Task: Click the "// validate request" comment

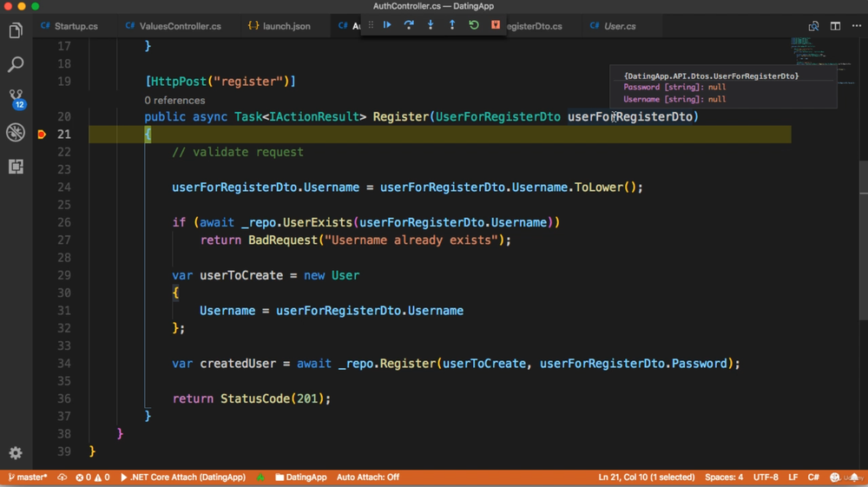Action: pos(238,152)
